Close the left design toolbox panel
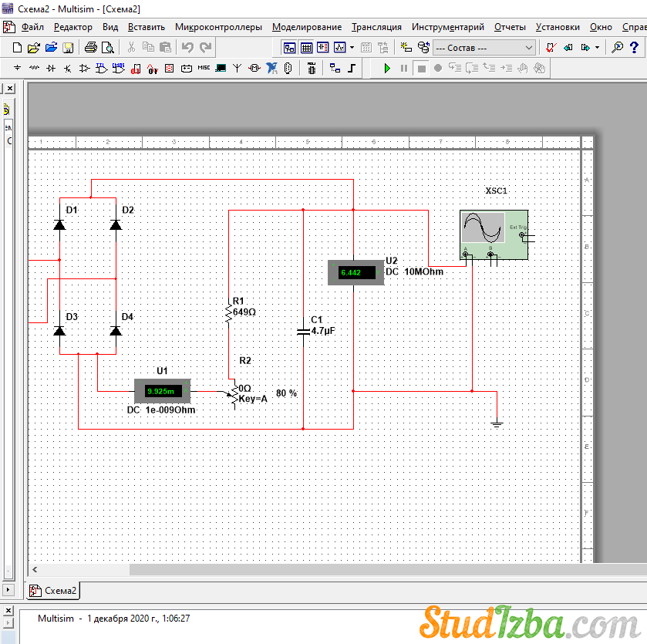Image resolution: width=647 pixels, height=644 pixels. pyautogui.click(x=10, y=89)
